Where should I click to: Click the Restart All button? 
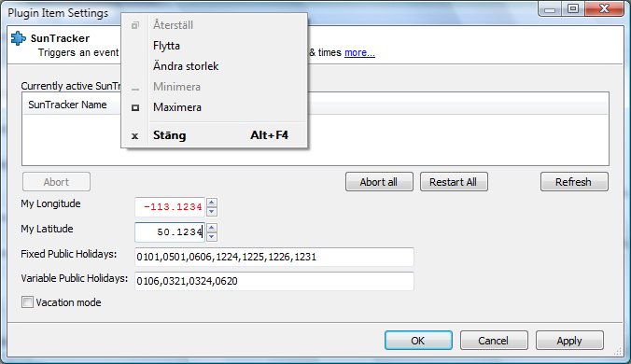(x=454, y=182)
